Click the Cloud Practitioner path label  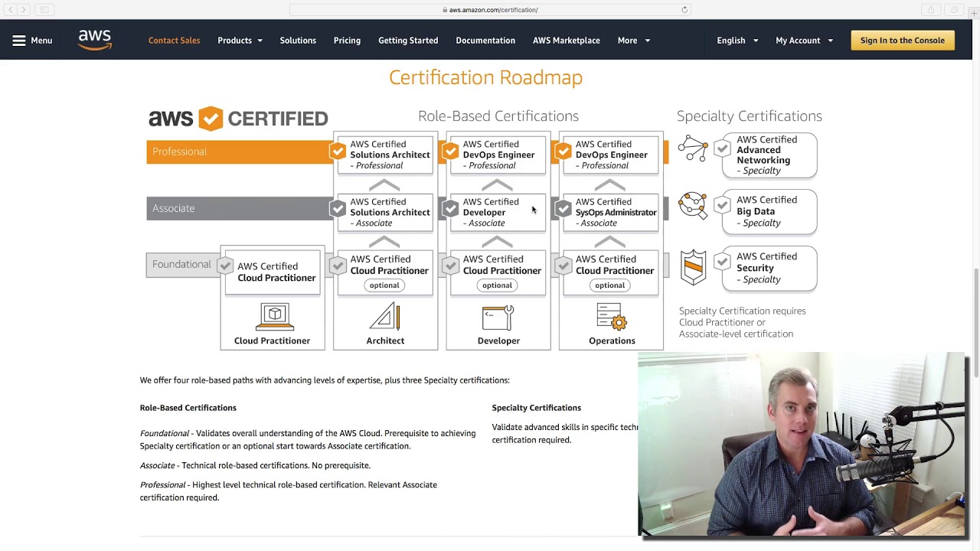pyautogui.click(x=272, y=341)
